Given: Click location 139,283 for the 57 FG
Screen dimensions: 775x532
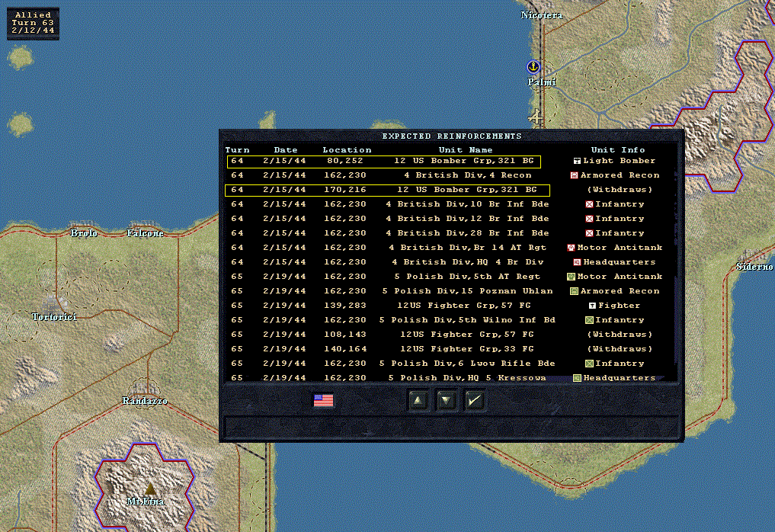Looking at the screenshot, I should coord(345,306).
